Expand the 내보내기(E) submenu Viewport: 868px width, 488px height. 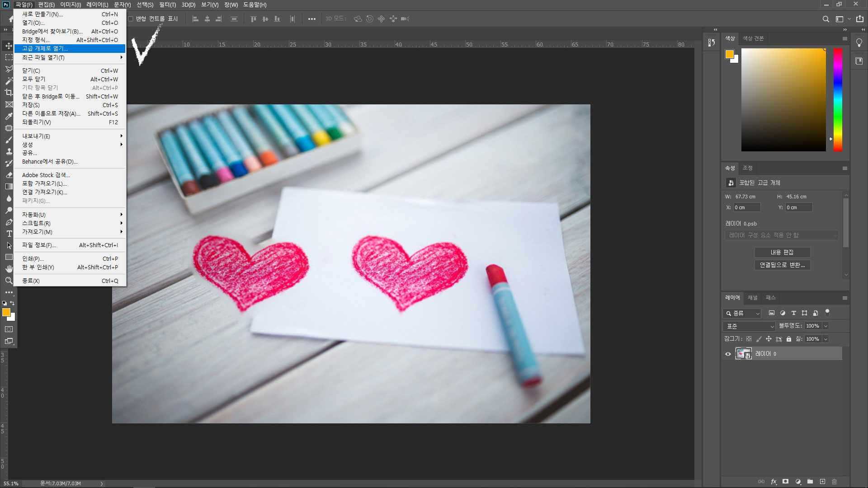tap(70, 136)
